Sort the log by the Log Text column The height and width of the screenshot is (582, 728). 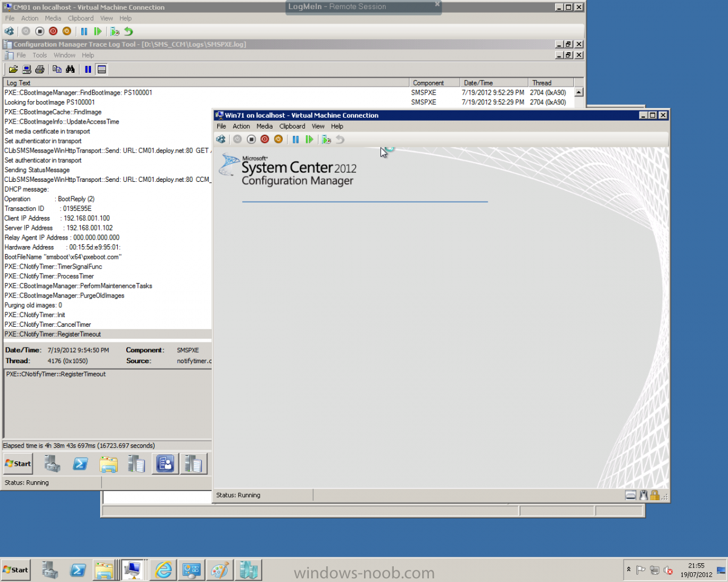206,82
